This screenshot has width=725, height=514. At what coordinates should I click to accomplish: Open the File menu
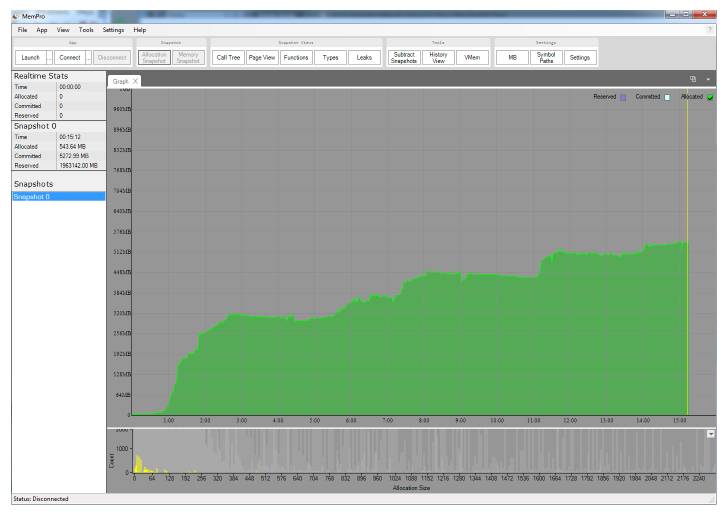22,30
